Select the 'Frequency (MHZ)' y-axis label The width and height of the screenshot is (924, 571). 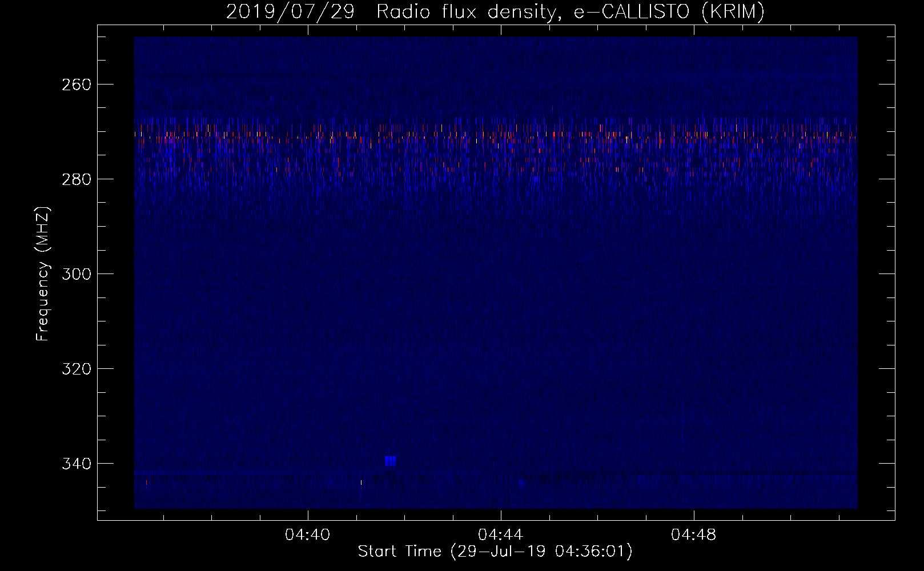[x=43, y=274]
